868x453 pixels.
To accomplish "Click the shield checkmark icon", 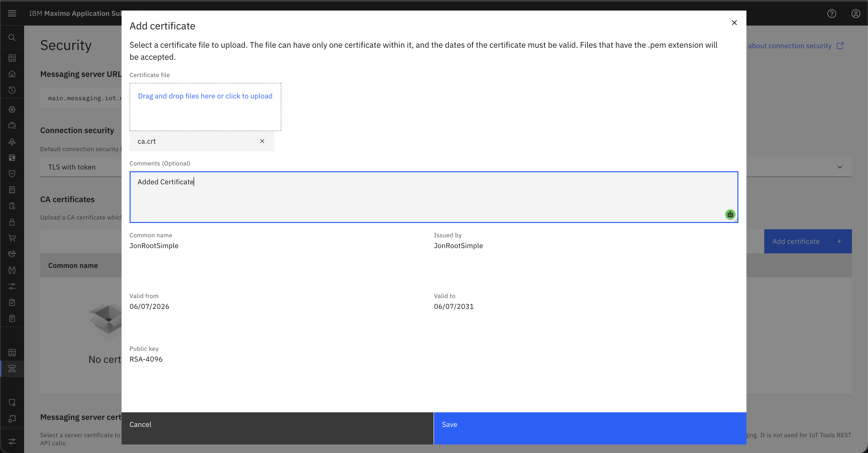I will [12, 174].
